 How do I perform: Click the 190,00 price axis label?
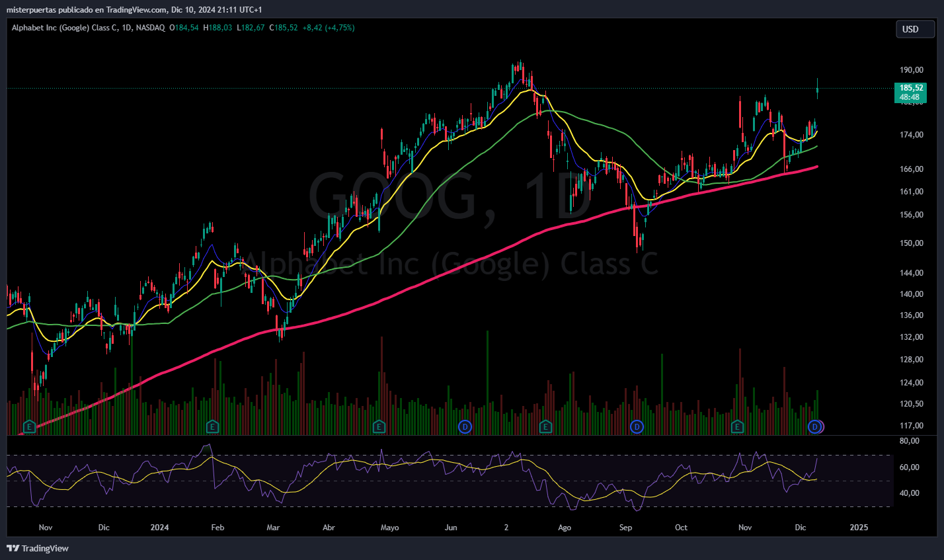[911, 70]
